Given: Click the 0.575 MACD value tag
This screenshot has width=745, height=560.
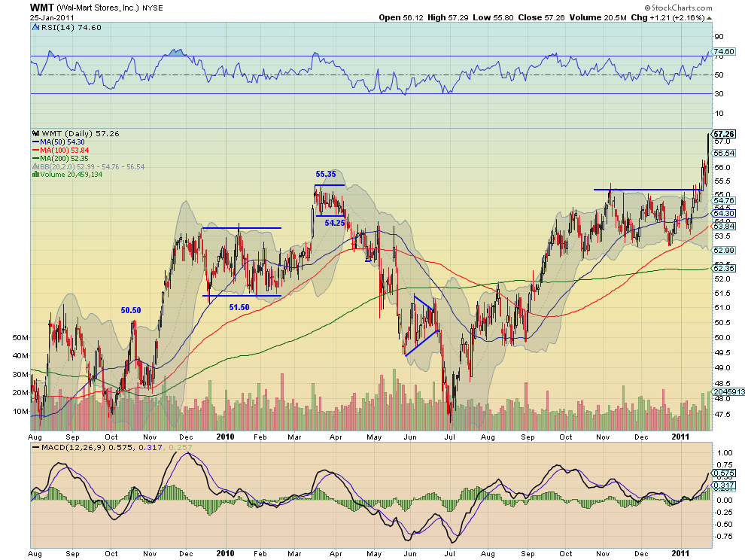Looking at the screenshot, I should [724, 473].
